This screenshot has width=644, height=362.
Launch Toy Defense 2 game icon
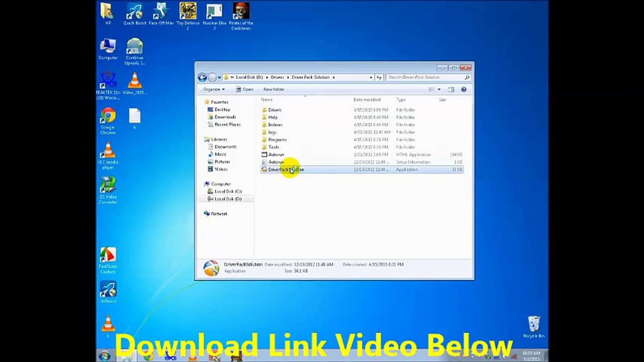coord(188,16)
